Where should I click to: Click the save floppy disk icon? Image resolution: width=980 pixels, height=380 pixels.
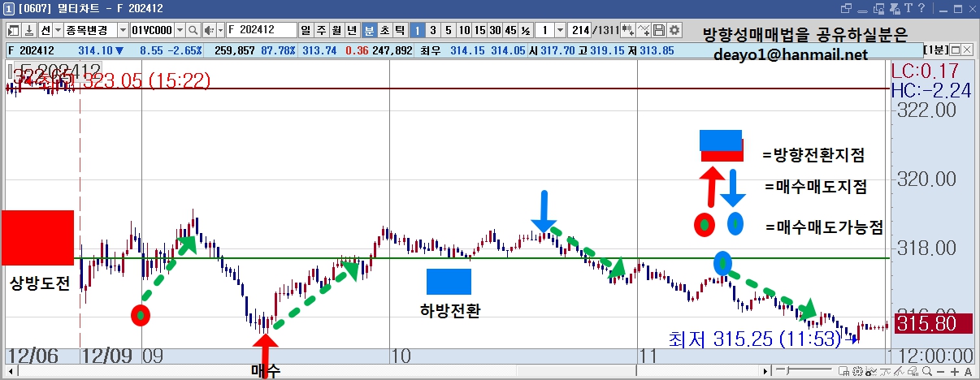pyautogui.click(x=659, y=30)
